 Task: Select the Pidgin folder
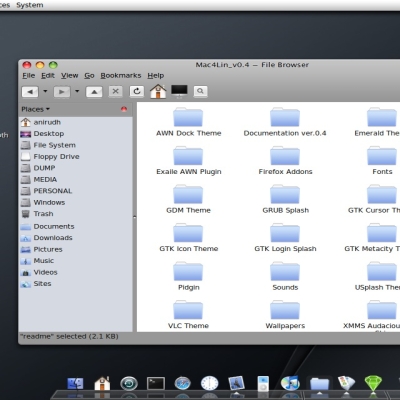point(188,276)
